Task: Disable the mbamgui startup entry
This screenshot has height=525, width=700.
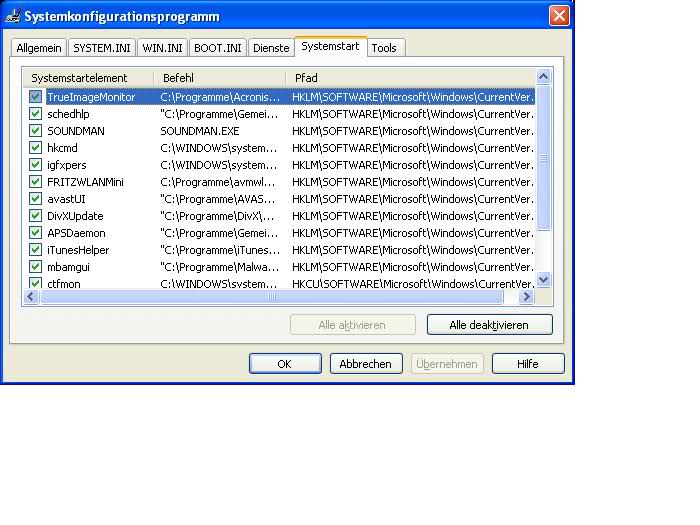Action: [x=35, y=267]
